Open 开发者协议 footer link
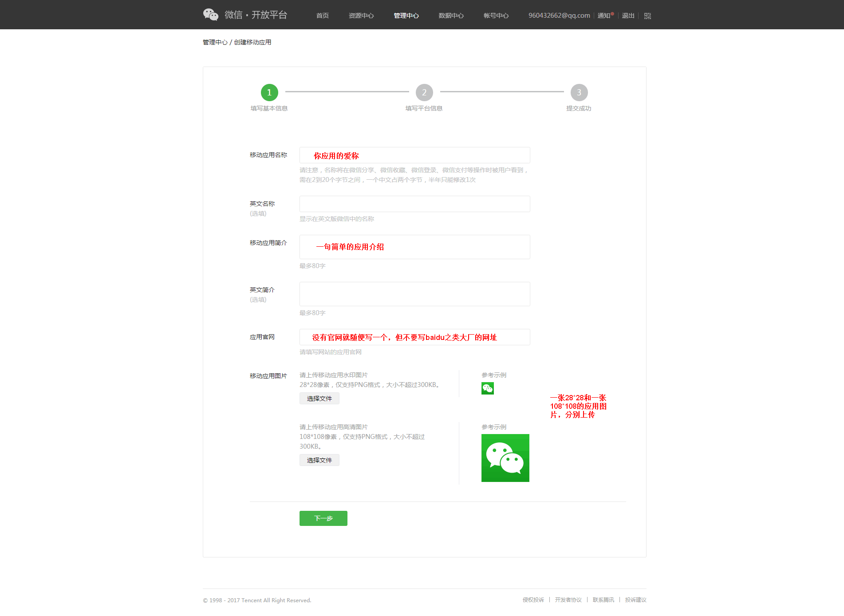Viewport: 844px width, 616px height. click(568, 600)
